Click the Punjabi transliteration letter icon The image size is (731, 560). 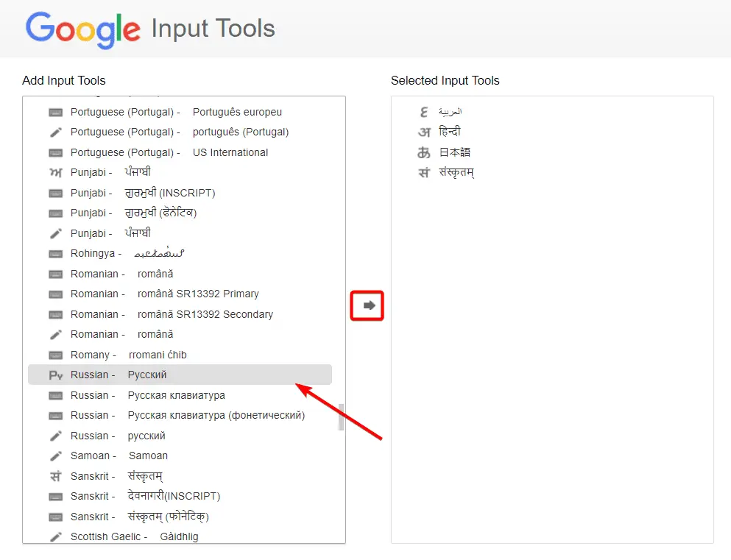[x=55, y=173]
